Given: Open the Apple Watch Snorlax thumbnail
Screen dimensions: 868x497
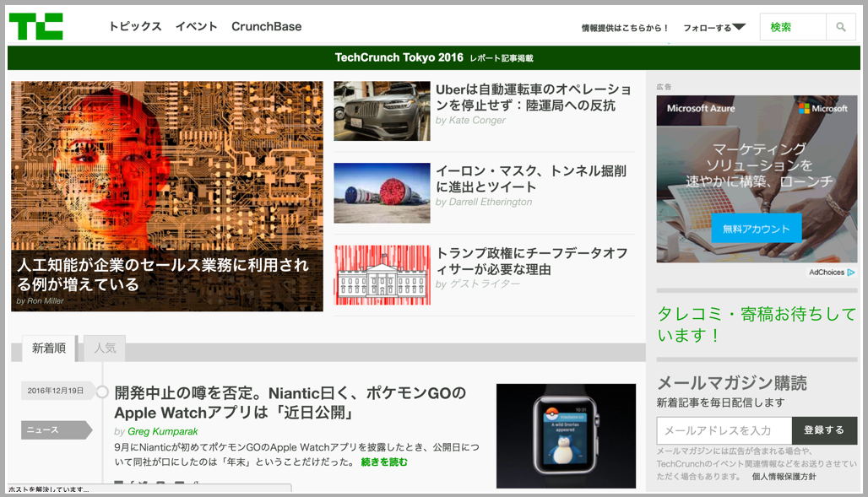Looking at the screenshot, I should 566,435.
